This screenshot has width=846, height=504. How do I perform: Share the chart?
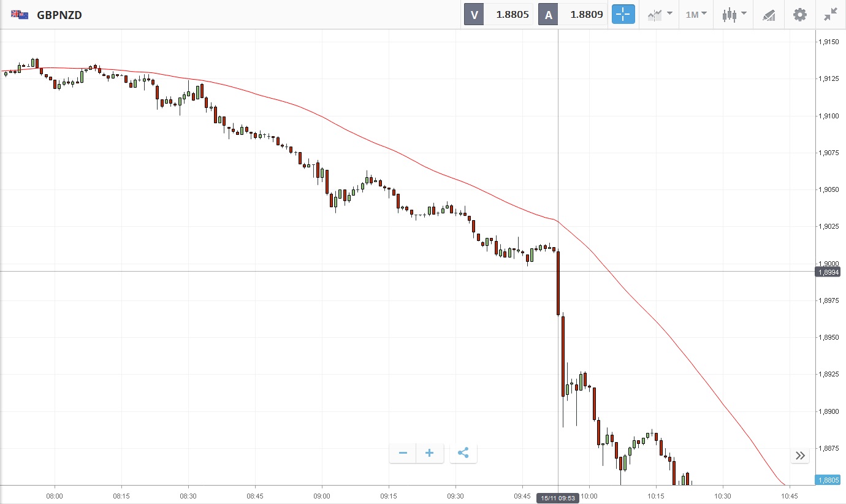click(x=463, y=453)
